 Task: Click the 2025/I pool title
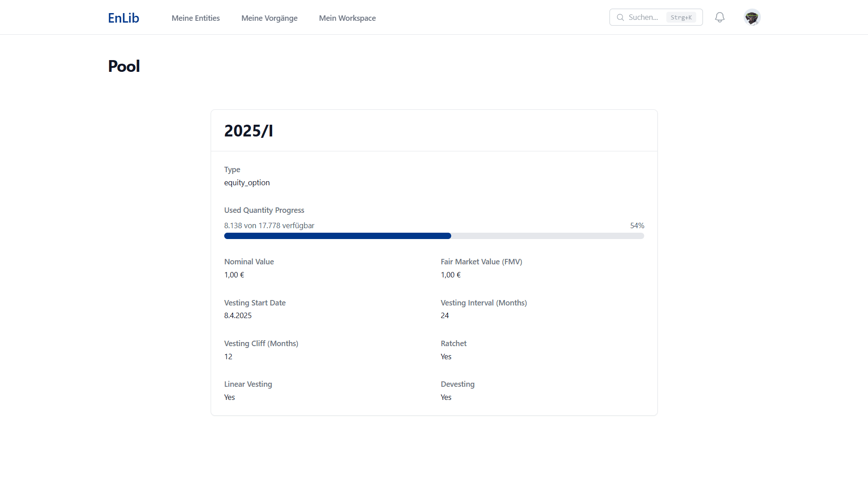248,131
